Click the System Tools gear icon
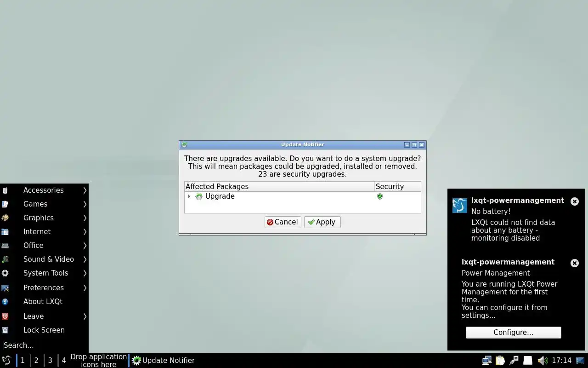Screen dimensions: 588x368 5,273
